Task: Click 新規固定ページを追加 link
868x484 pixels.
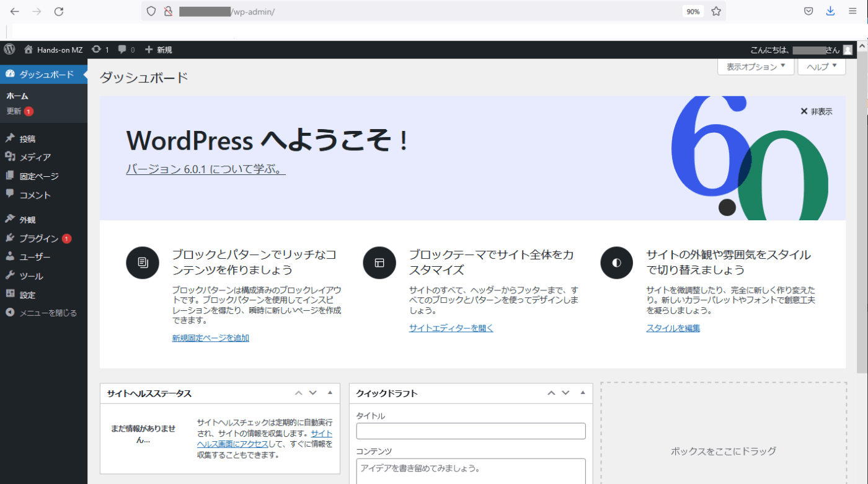Action: click(211, 338)
